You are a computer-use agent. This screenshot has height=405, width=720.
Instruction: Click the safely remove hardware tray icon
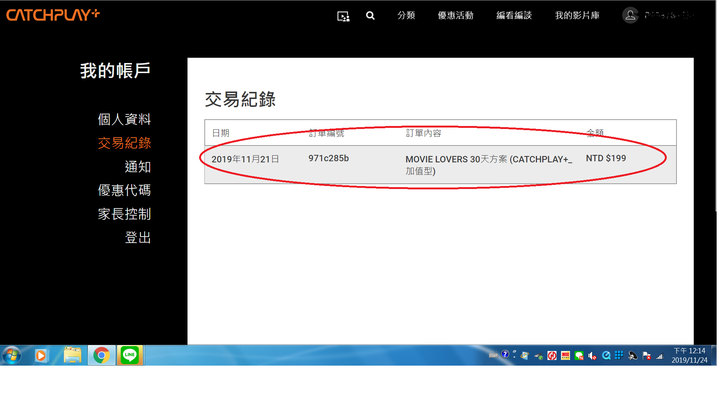[x=539, y=356]
